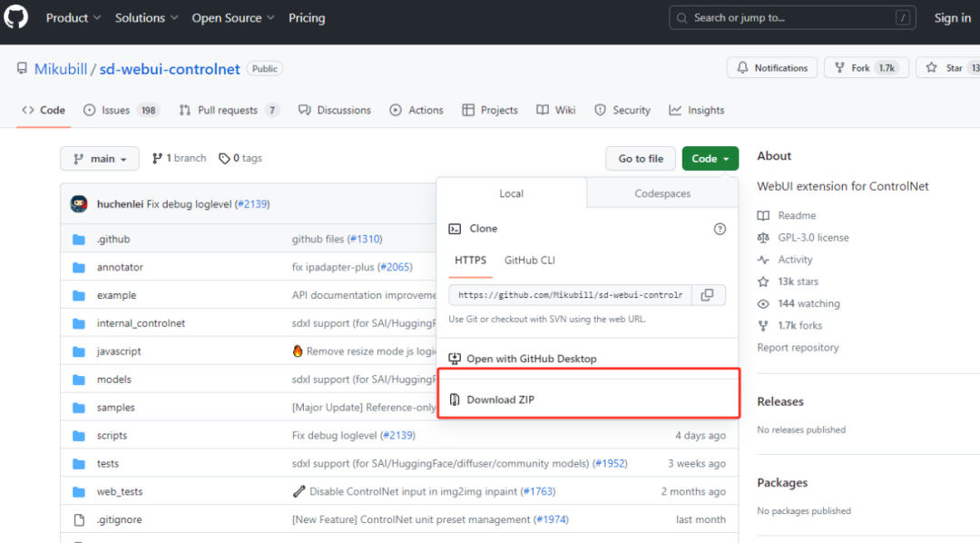Image resolution: width=980 pixels, height=543 pixels.
Task: Click Sign in
Action: click(x=952, y=18)
